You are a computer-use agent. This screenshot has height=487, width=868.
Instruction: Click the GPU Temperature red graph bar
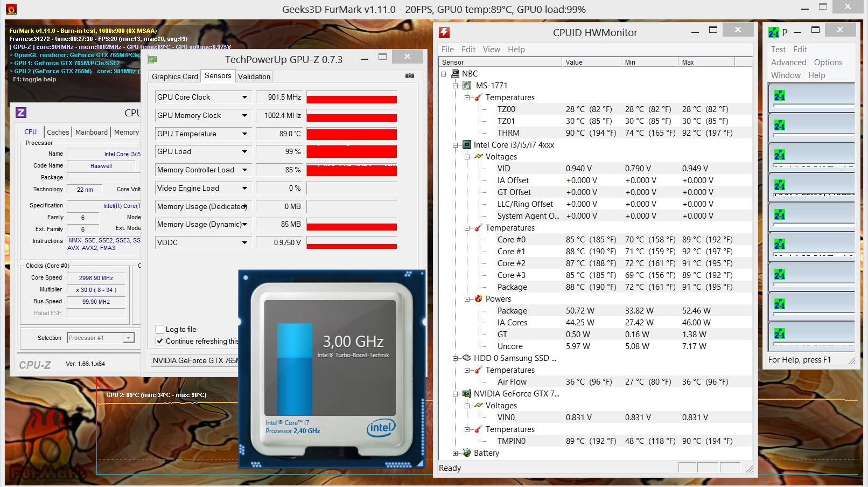click(x=352, y=134)
